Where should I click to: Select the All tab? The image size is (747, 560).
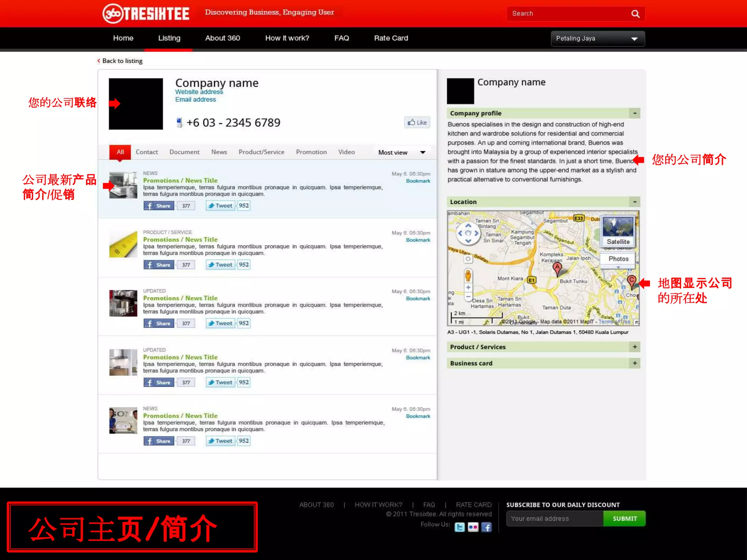[120, 152]
